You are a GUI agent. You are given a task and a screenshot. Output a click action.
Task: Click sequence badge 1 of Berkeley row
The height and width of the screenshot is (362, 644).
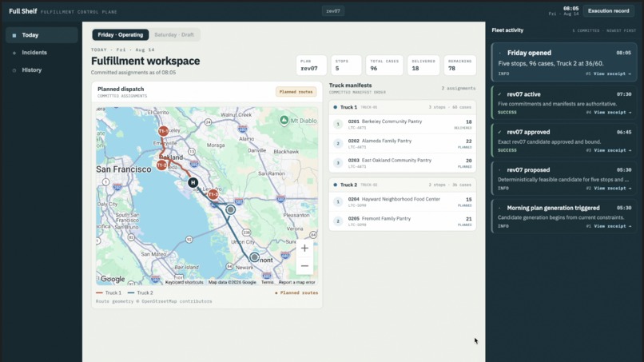[338, 124]
